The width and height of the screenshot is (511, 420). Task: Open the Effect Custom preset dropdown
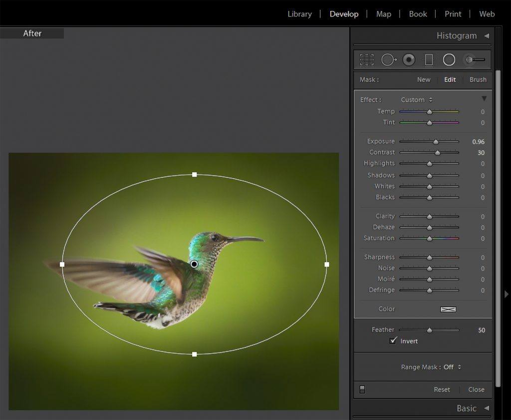tap(417, 100)
